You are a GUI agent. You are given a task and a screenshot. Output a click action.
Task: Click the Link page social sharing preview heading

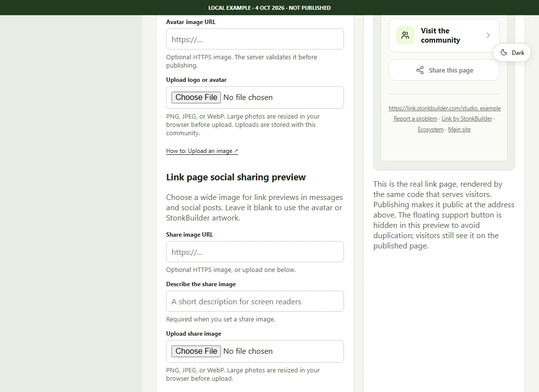236,177
